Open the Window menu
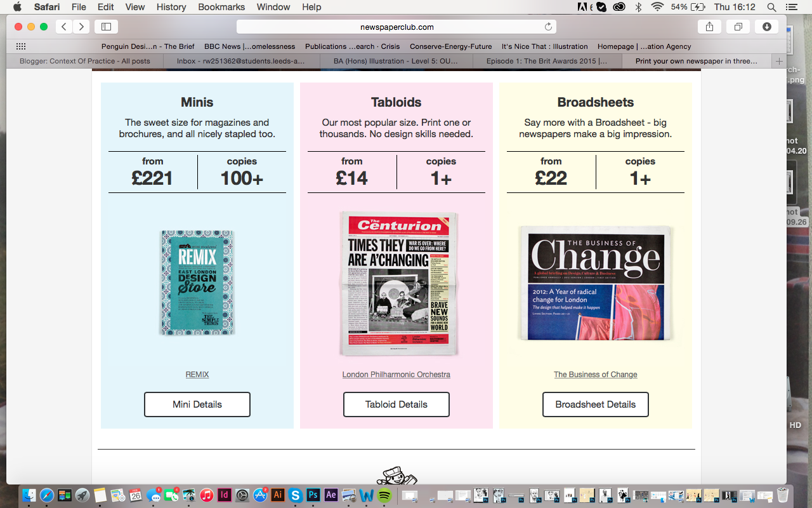The image size is (812, 508). [x=274, y=7]
